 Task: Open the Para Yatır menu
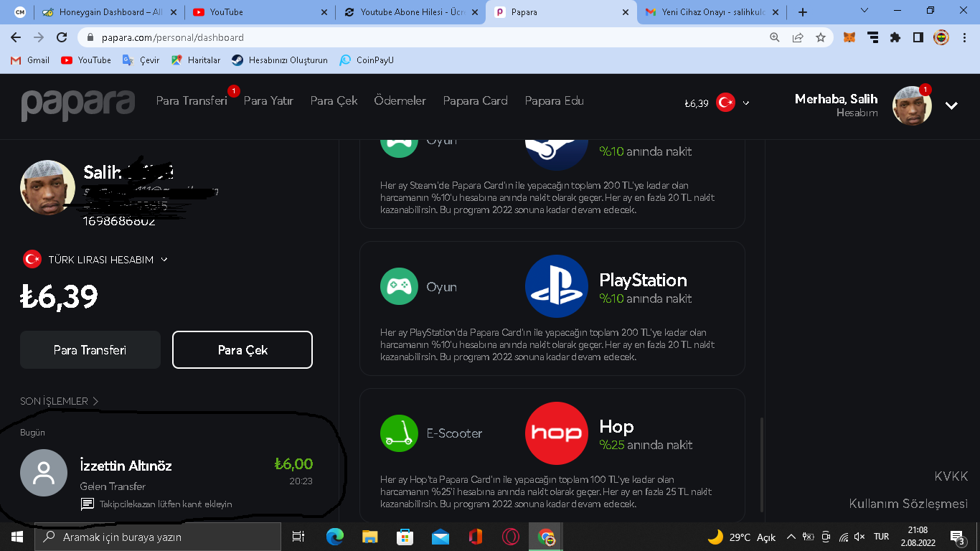pyautogui.click(x=268, y=100)
